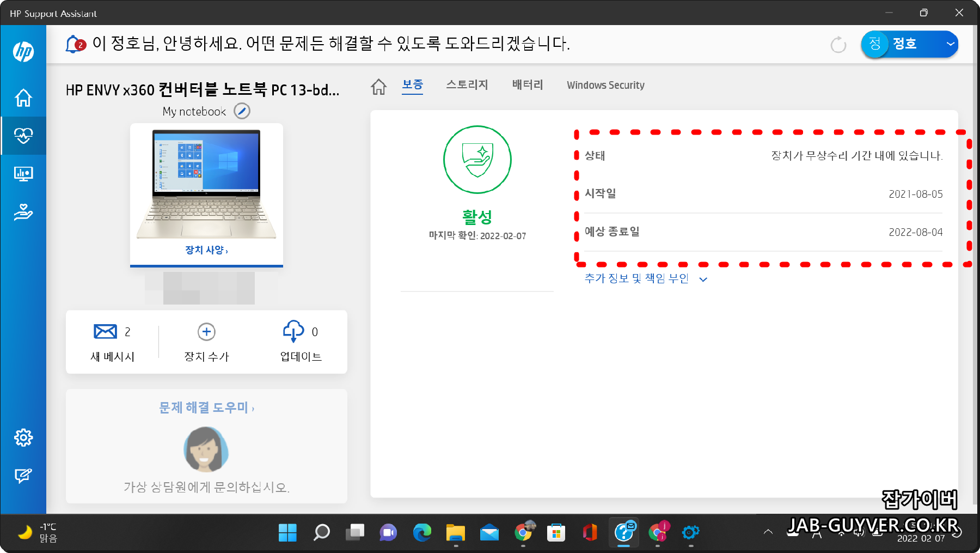Open the Office icon on taskbar
Image resolution: width=980 pixels, height=553 pixels.
tap(590, 532)
